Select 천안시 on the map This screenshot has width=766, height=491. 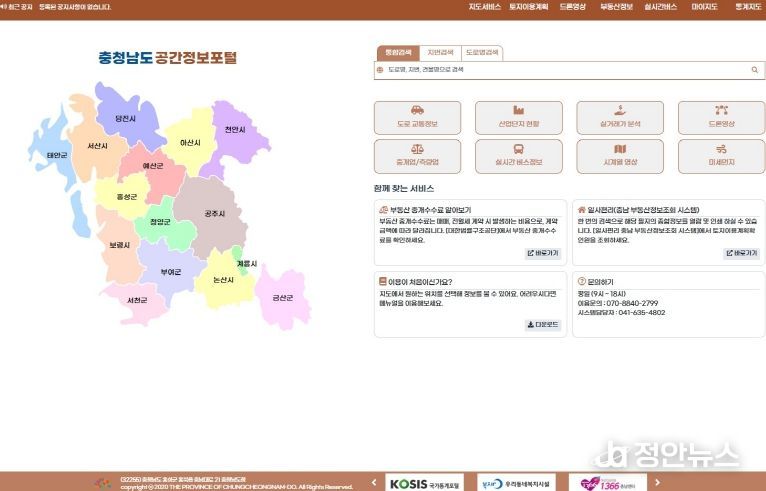click(x=234, y=130)
